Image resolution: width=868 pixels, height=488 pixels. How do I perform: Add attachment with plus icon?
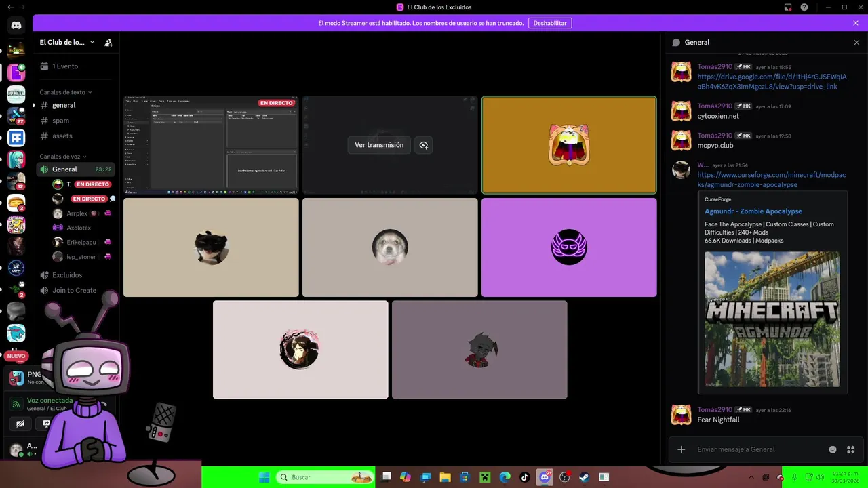coord(682,449)
